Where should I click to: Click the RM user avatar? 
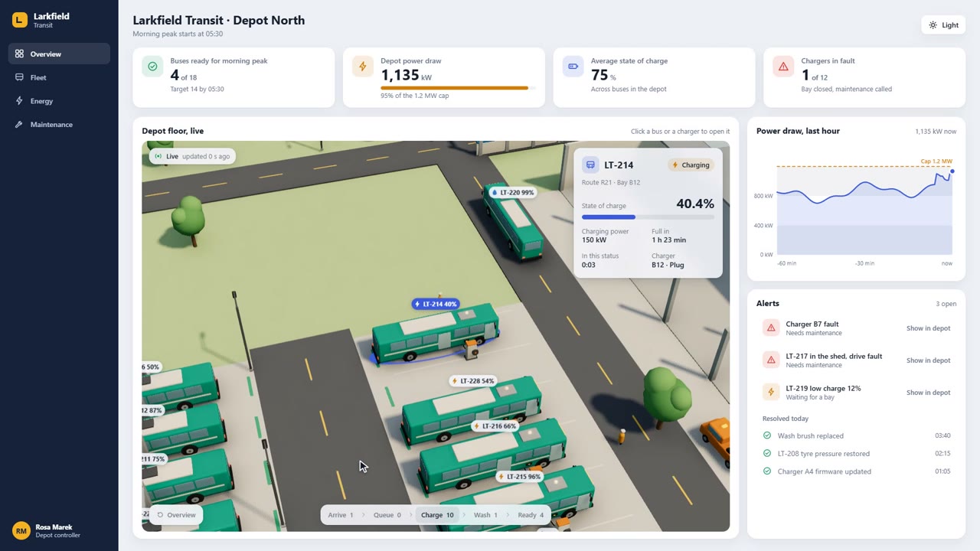pos(21,530)
